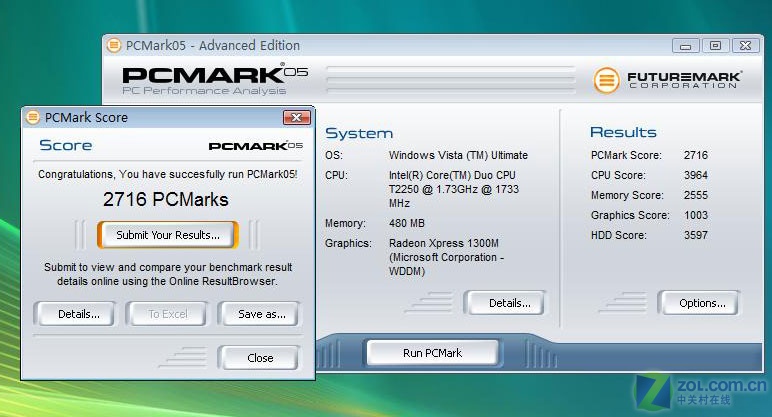Open Details in PCMark Score dialog
This screenshot has width=772, height=417.
point(75,314)
